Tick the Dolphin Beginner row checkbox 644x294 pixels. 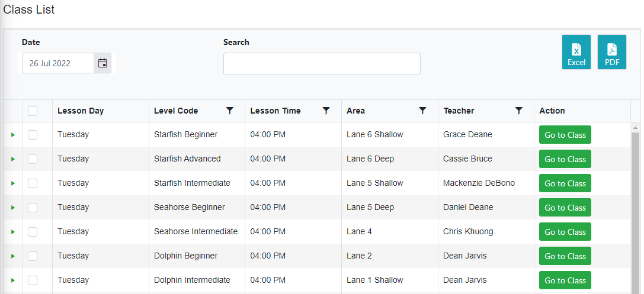click(x=33, y=256)
